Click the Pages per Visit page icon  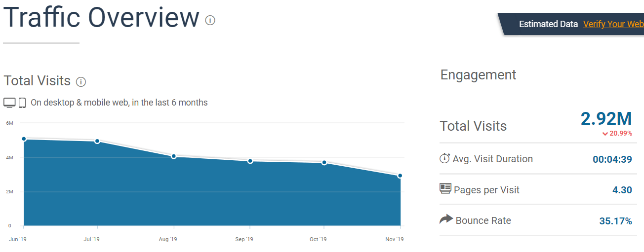(x=445, y=189)
